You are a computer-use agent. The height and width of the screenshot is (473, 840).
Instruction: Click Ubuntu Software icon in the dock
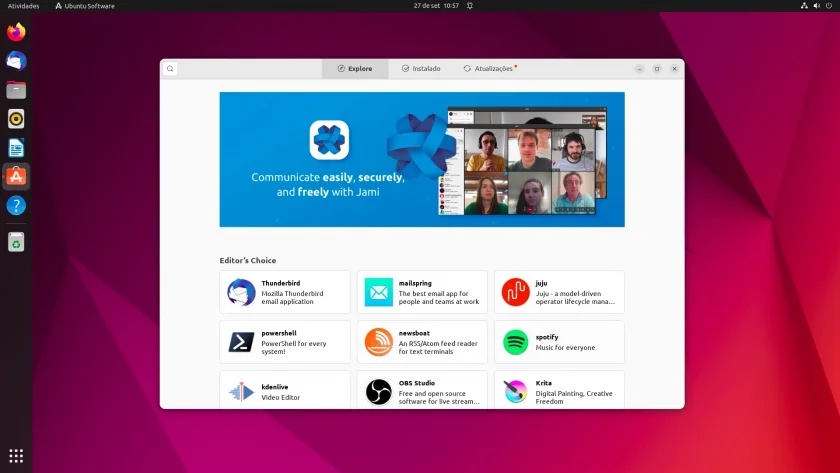pos(16,177)
